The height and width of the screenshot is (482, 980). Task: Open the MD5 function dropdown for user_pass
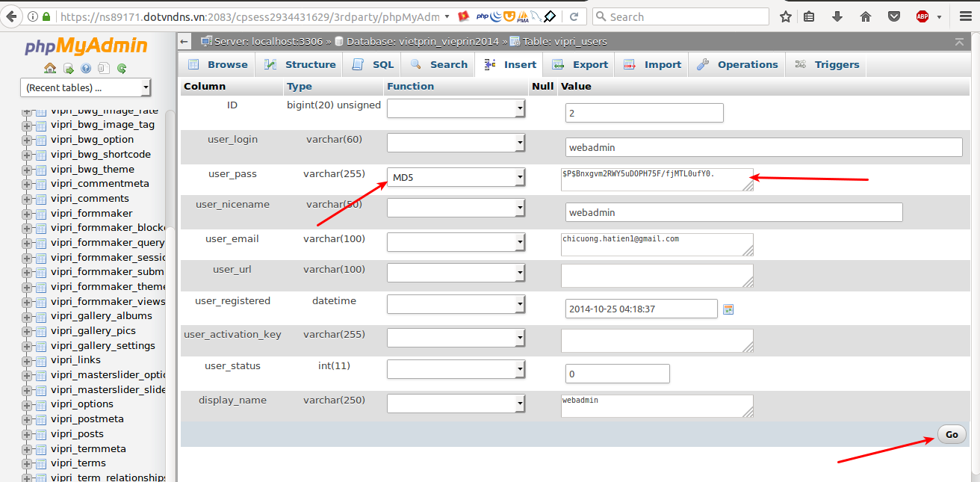tap(456, 177)
